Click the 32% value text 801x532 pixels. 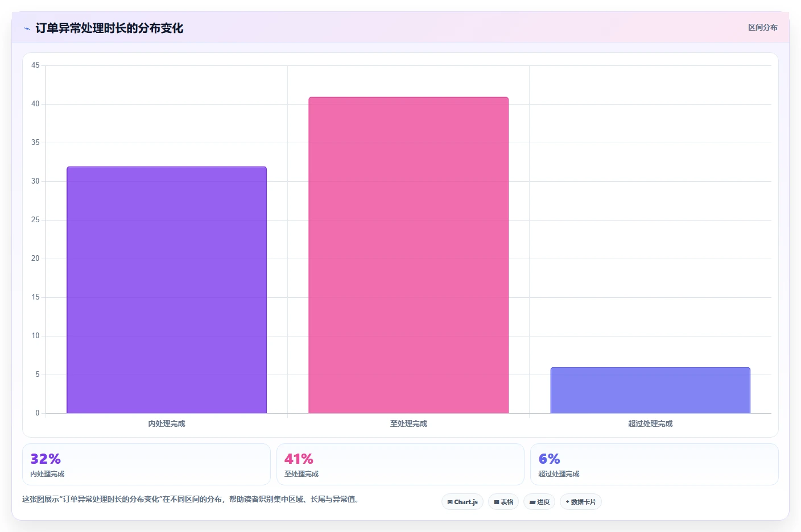[x=46, y=459]
